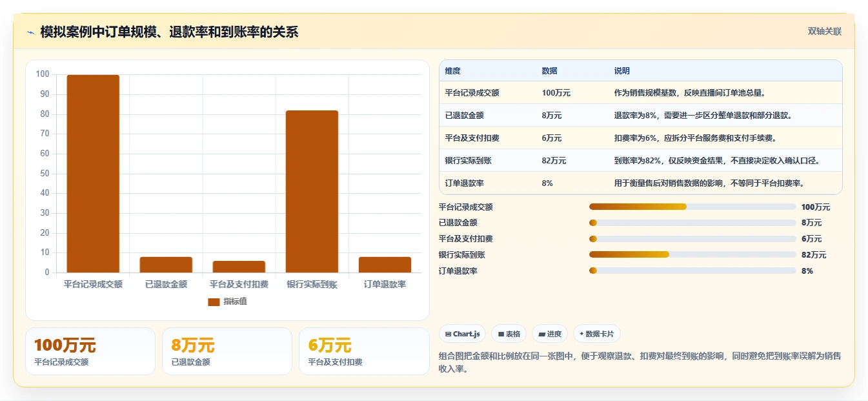Image resolution: width=868 pixels, height=401 pixels.
Task: Click the 82万元 value in table
Action: 554,161
